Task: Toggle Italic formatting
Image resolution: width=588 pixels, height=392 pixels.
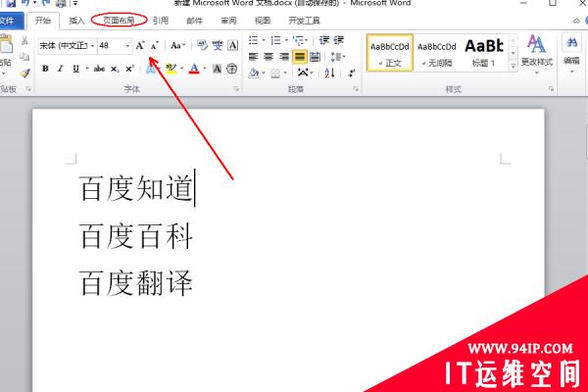Action: [60, 69]
